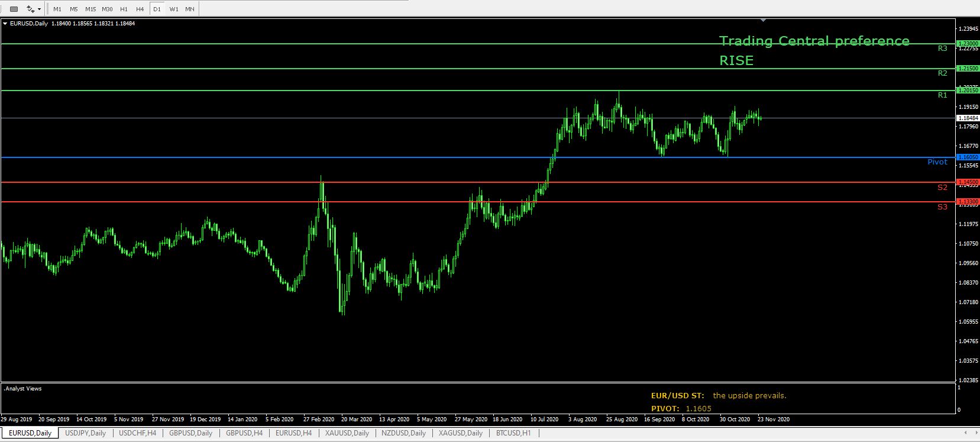Click the chart templates arrows icon

pos(30,9)
